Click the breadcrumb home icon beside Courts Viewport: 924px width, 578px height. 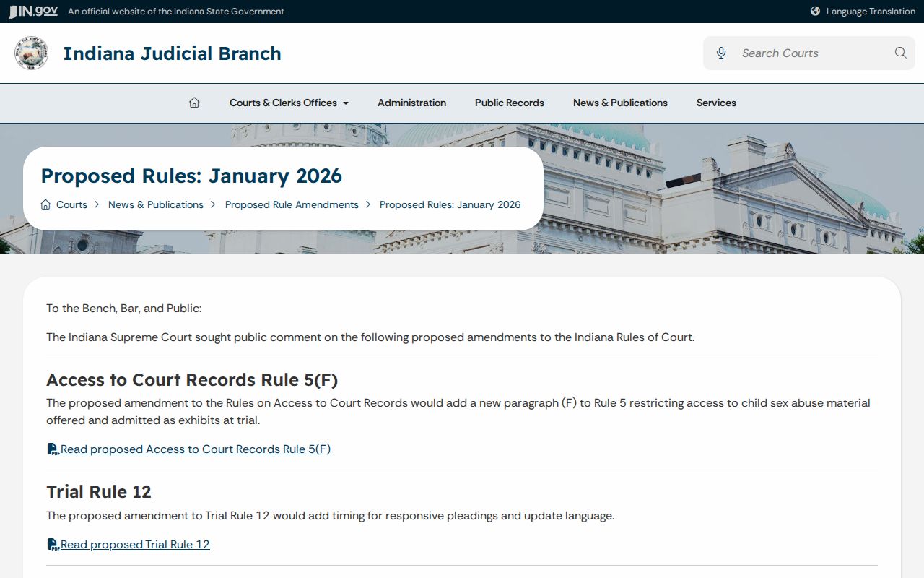coord(45,204)
